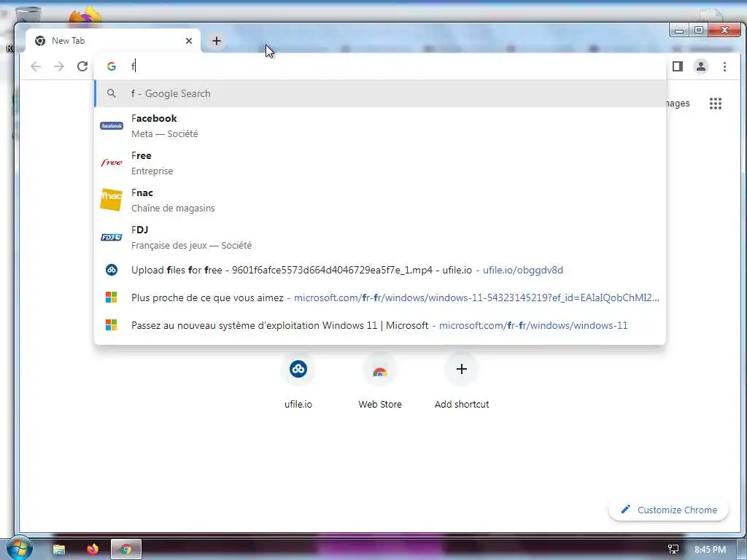Click the browser back arrow

(x=36, y=66)
